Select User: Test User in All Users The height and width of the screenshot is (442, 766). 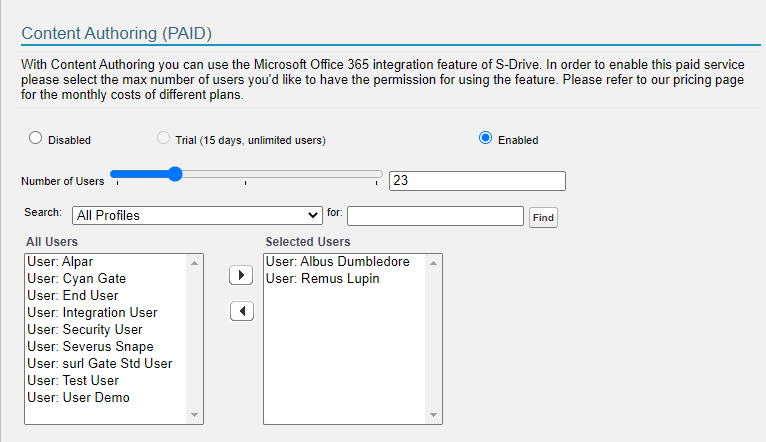click(x=73, y=380)
